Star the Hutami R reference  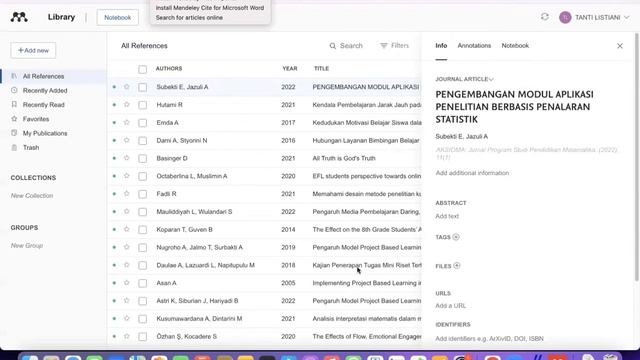(127, 104)
